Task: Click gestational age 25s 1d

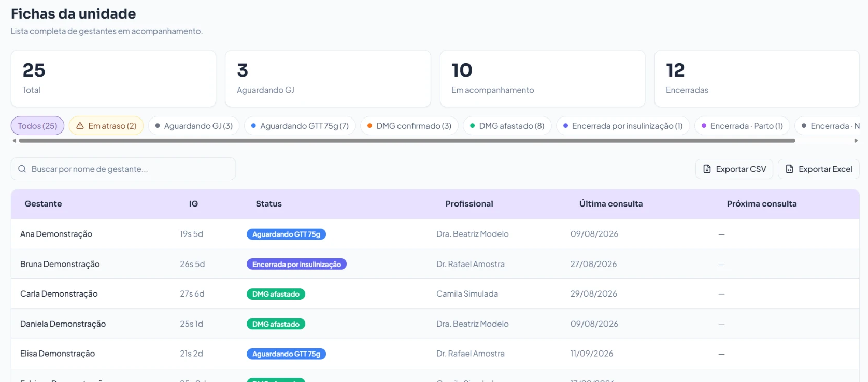Action: coord(191,324)
